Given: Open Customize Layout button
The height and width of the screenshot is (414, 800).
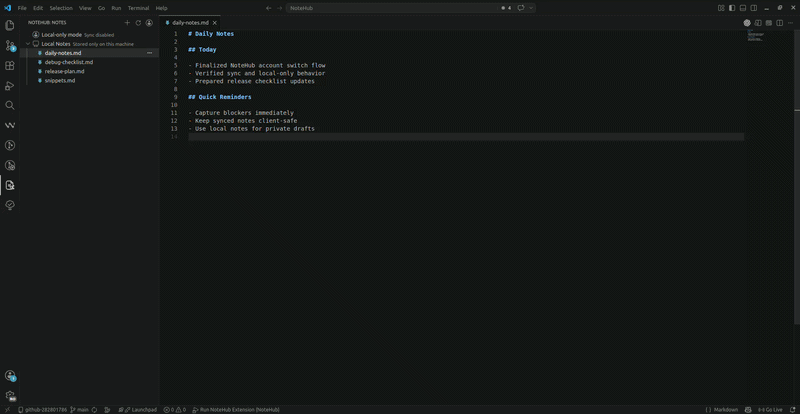Looking at the screenshot, I should (x=721, y=8).
